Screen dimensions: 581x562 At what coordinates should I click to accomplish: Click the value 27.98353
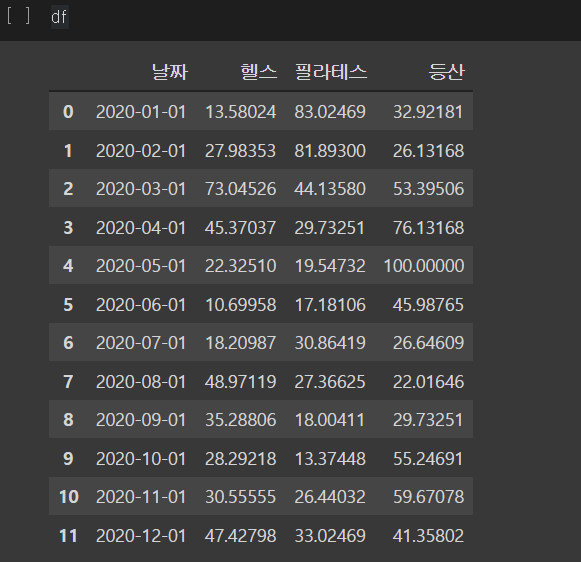(240, 150)
